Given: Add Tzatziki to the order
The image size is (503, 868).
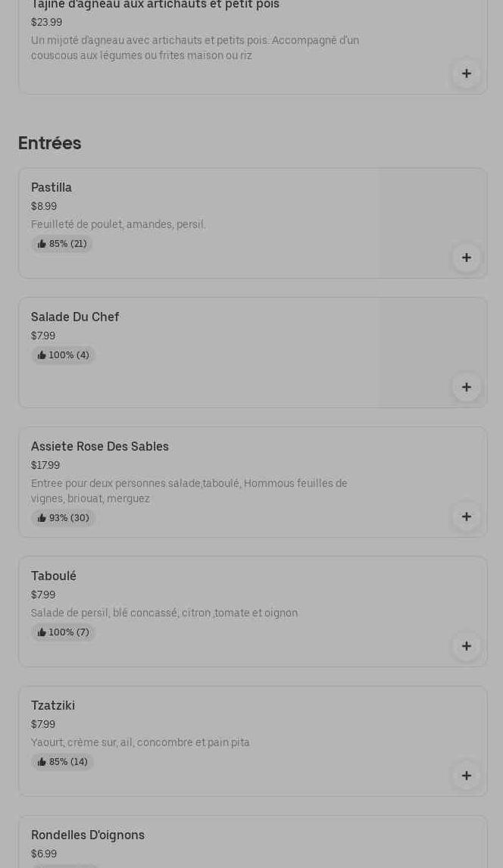Looking at the screenshot, I should point(466,776).
